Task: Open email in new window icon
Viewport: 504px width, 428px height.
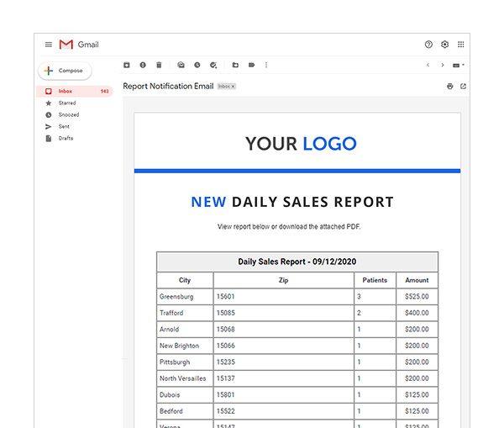Action: coord(463,87)
